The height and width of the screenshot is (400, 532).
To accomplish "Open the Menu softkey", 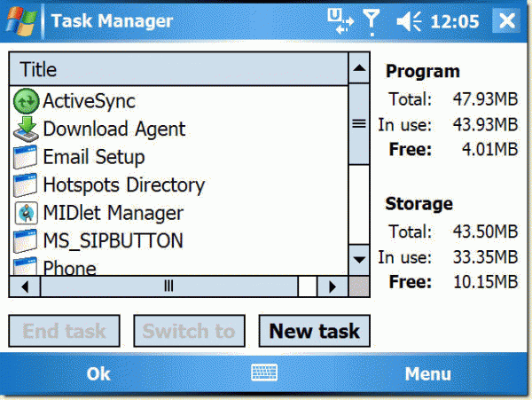I will coord(427,374).
